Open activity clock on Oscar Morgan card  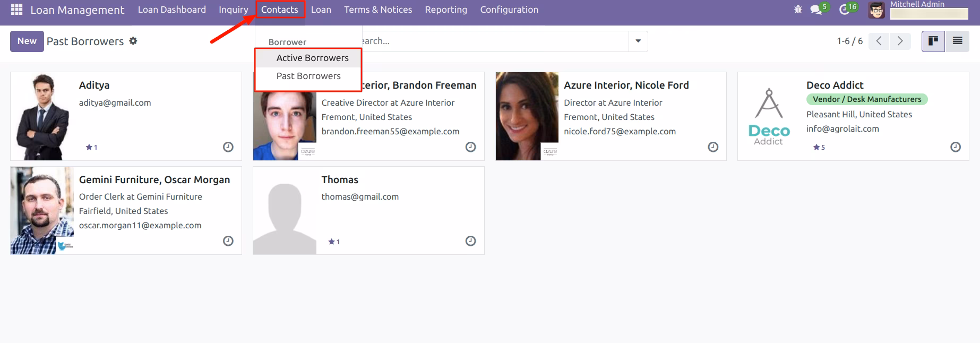228,241
